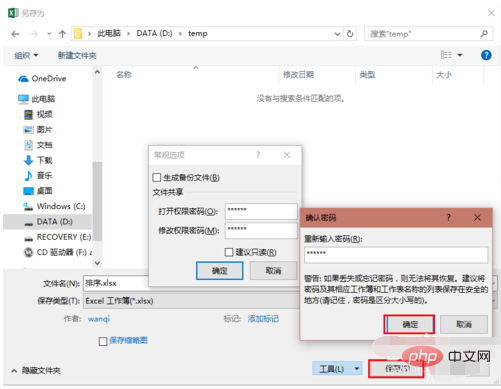Sort by 类型 column header
Image resolution: width=501 pixels, height=389 pixels.
tap(367, 75)
